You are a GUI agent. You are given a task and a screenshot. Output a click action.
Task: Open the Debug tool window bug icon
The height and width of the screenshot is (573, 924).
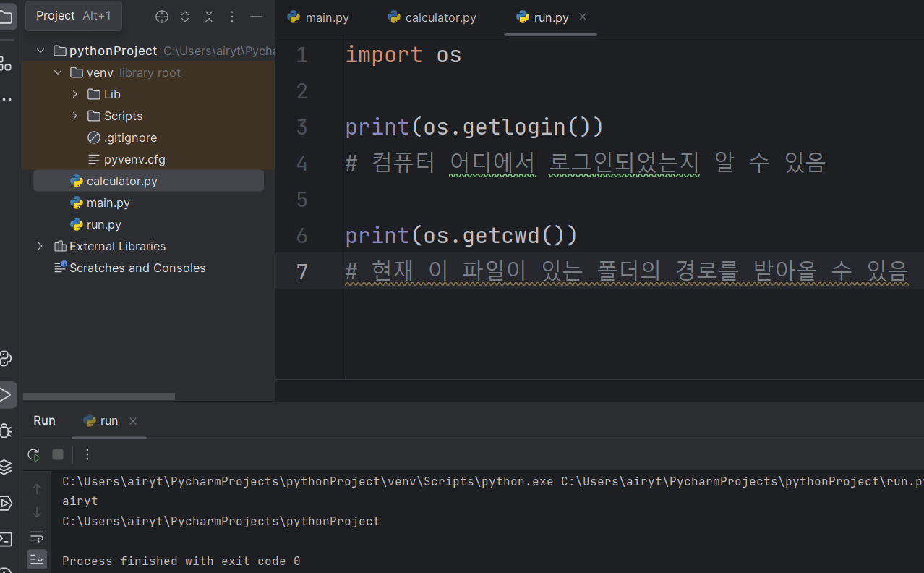[5, 431]
